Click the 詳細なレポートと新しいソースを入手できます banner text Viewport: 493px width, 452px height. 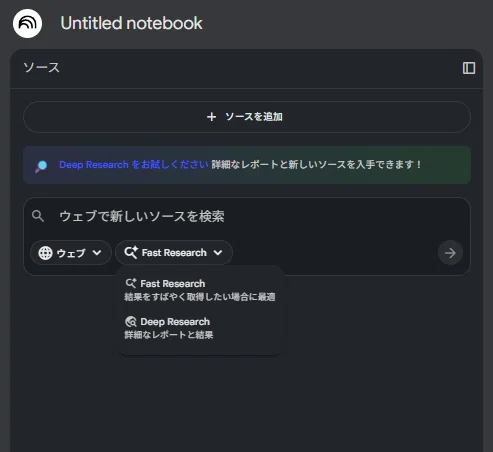pos(316,165)
